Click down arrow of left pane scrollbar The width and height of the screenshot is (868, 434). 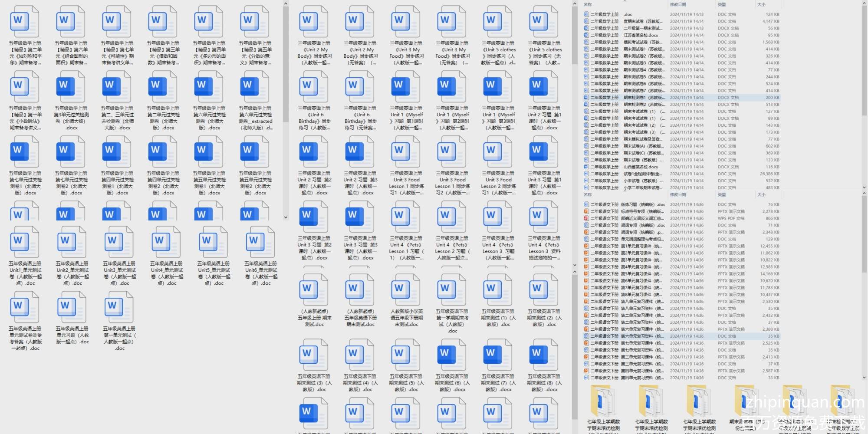tap(286, 217)
